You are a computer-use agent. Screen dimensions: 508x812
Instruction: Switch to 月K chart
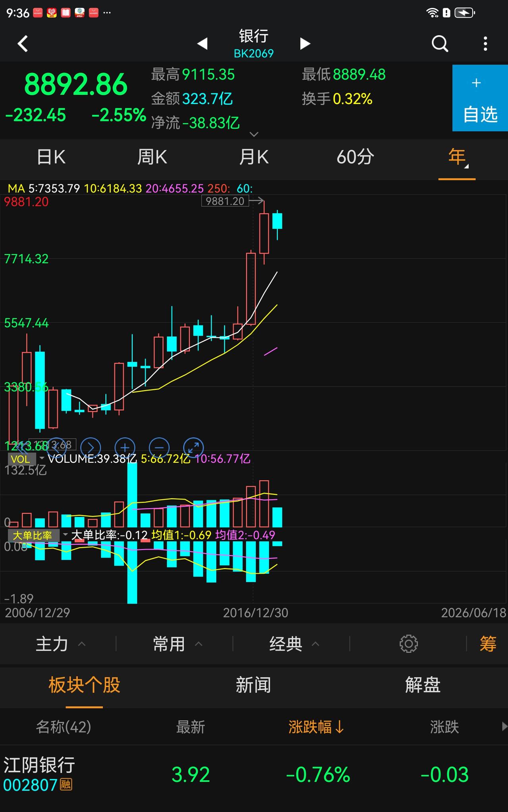click(254, 157)
